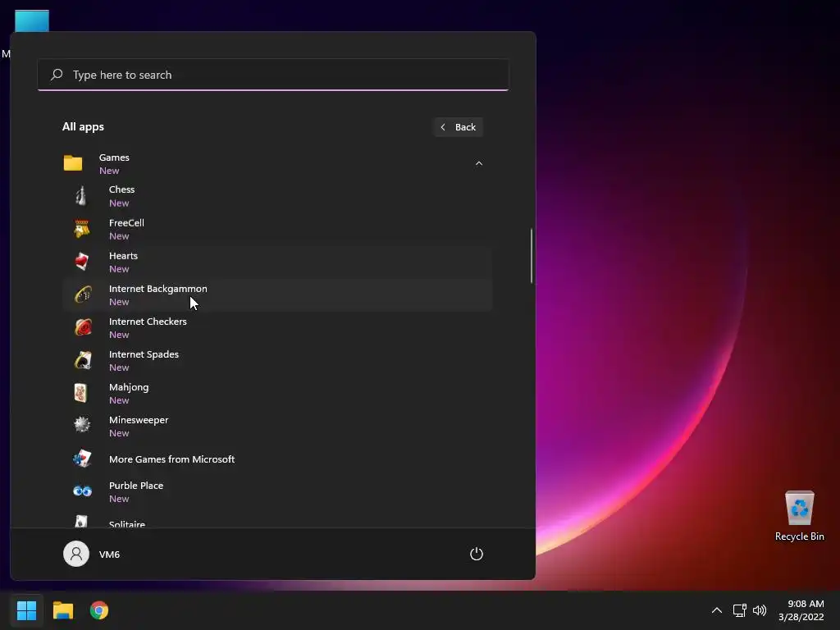Click the Solitaire card icon
Image resolution: width=840 pixels, height=630 pixels.
tap(81, 521)
